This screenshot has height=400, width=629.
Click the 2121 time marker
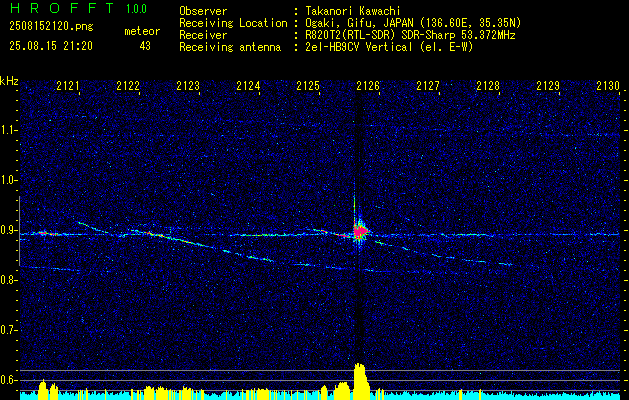coord(68,85)
